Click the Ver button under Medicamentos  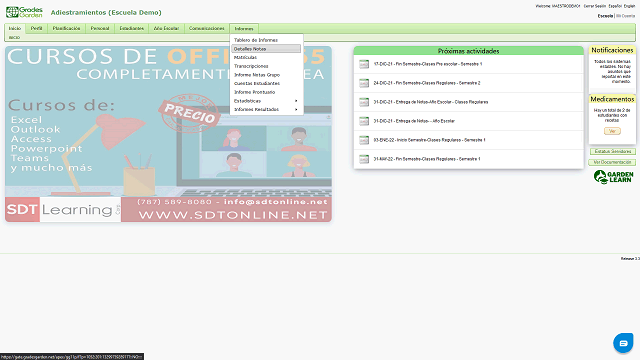point(612,131)
